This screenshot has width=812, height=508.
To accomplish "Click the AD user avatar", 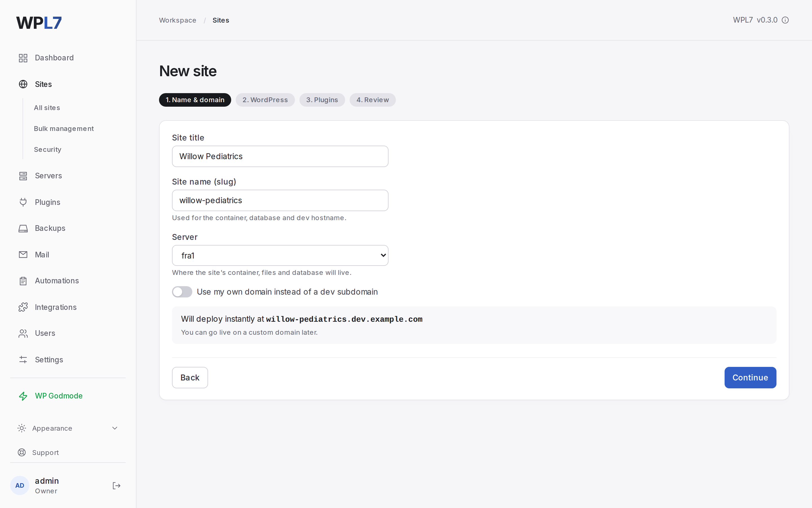I will point(19,485).
